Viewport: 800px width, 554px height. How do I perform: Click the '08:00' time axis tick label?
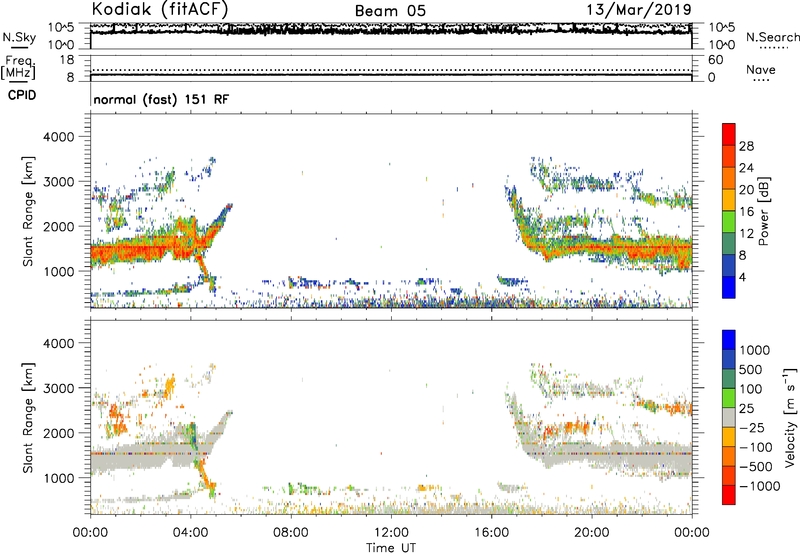coord(291,533)
